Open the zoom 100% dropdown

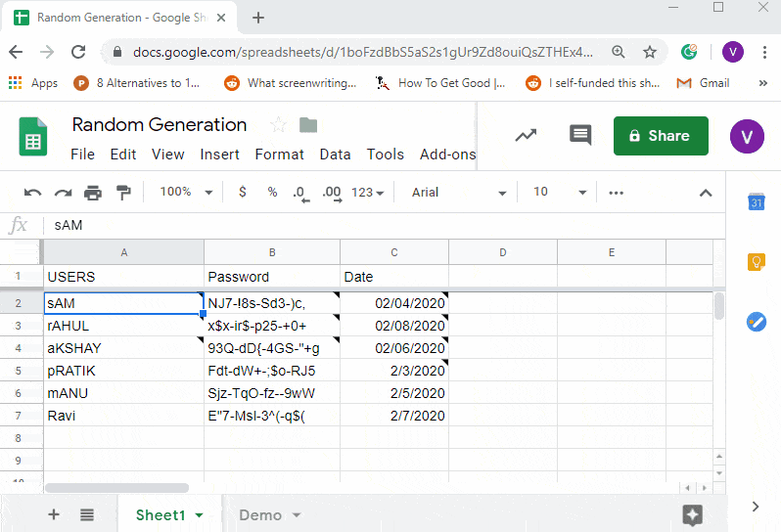point(182,193)
